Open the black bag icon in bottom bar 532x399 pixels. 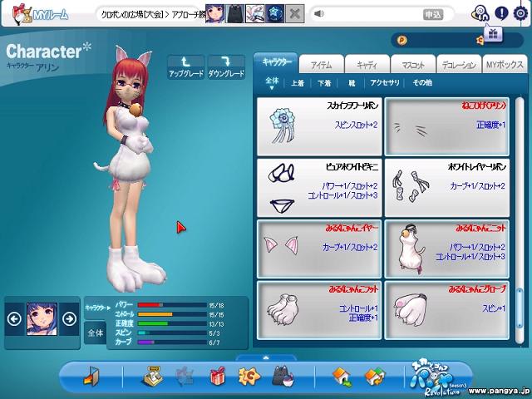283,376
